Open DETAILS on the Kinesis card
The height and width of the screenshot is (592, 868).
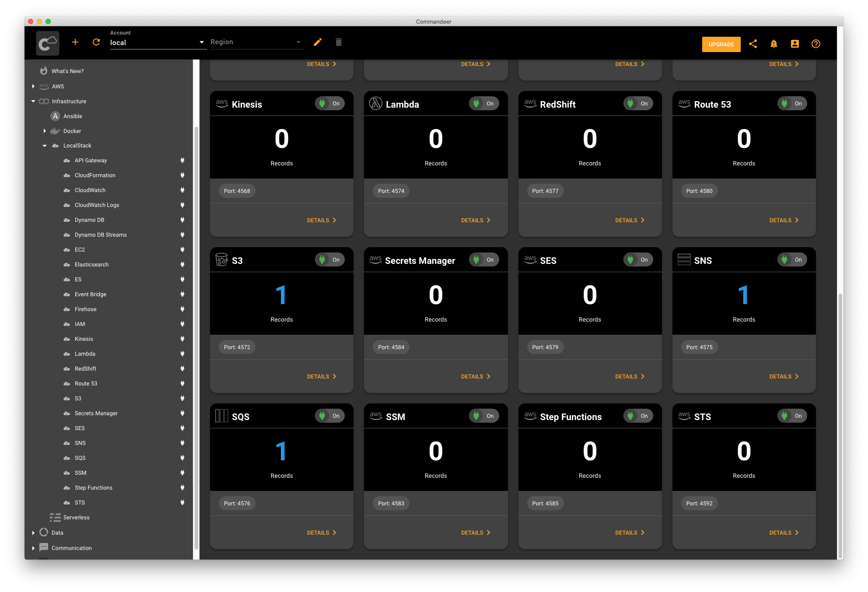(x=322, y=221)
